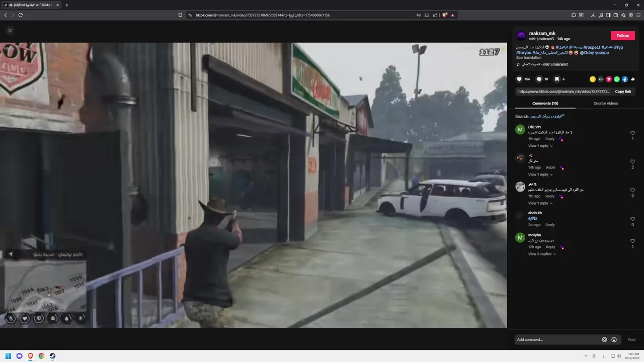Switch to the Comments (10) tab
Screen dimensions: 644x362
pyautogui.click(x=545, y=103)
